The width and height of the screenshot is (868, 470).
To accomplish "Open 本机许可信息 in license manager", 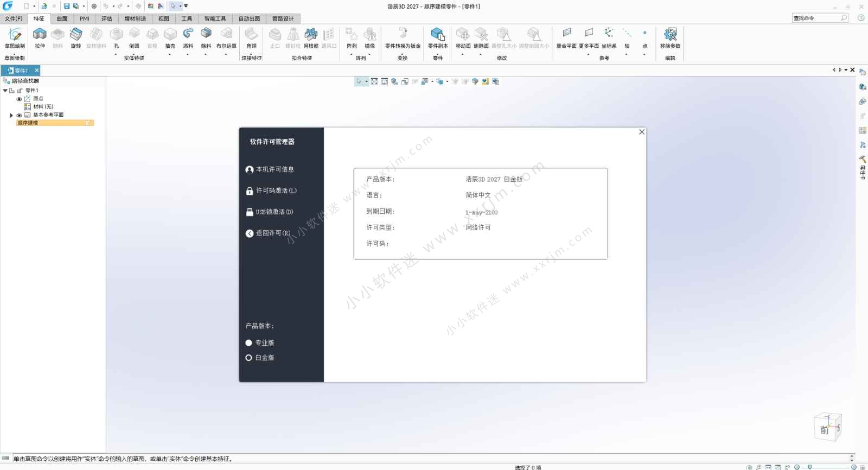I will pyautogui.click(x=270, y=169).
